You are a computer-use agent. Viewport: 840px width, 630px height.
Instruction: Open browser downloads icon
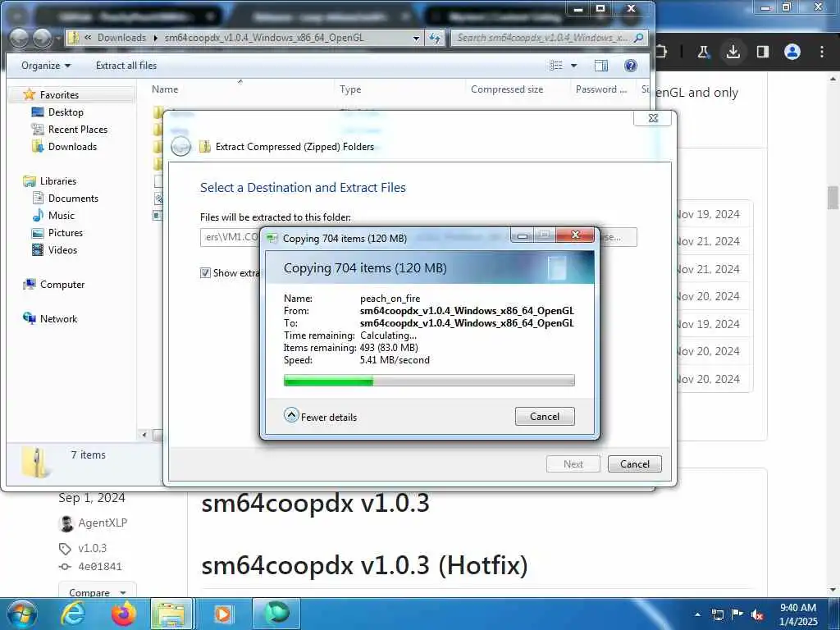point(733,52)
